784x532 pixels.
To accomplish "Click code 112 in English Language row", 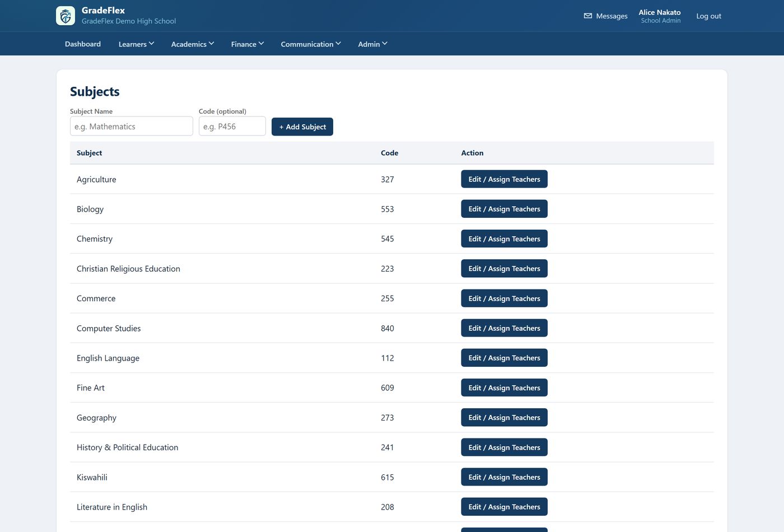I will pyautogui.click(x=388, y=358).
